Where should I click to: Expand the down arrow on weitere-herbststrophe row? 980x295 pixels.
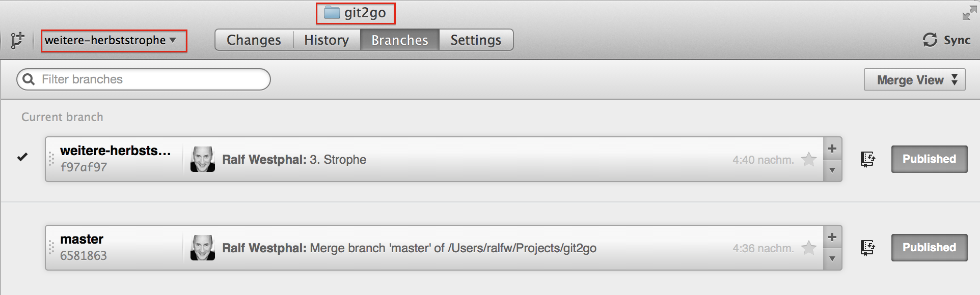pyautogui.click(x=832, y=170)
